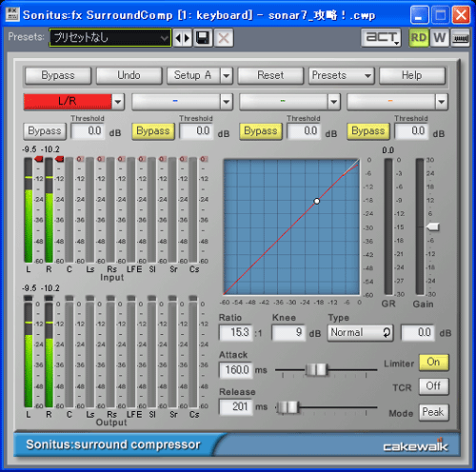Click the global Bypass button in the top row
This screenshot has width=476, height=472.
(58, 75)
